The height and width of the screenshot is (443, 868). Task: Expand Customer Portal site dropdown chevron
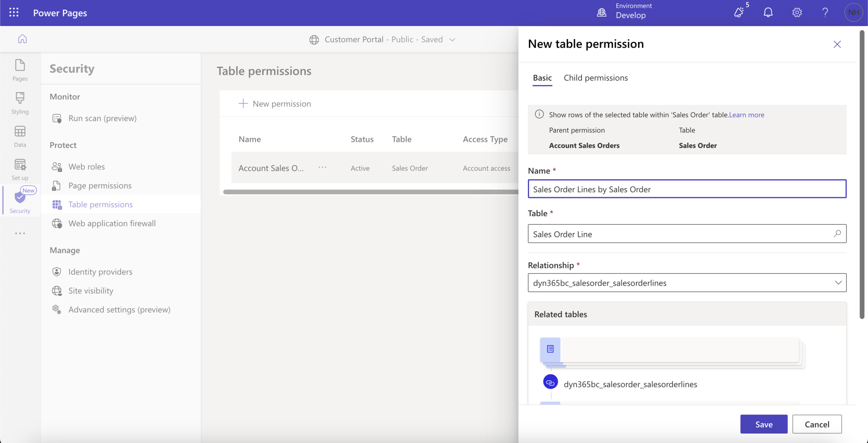452,39
